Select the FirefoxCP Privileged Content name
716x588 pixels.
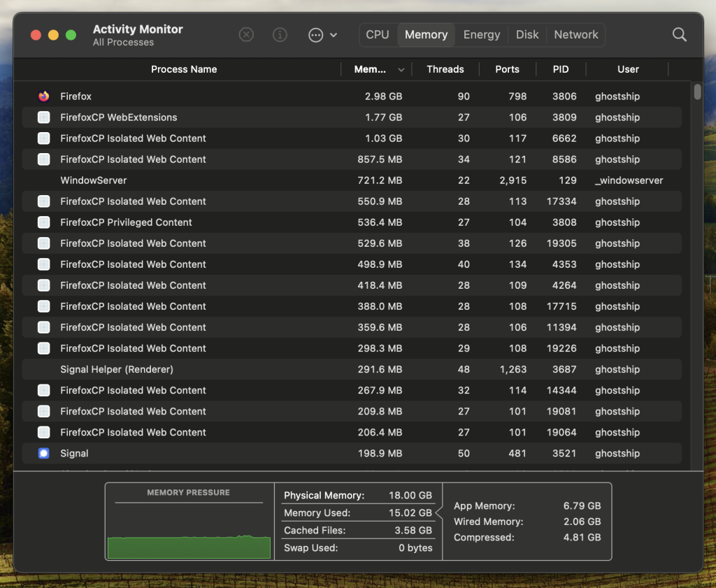pyautogui.click(x=126, y=222)
